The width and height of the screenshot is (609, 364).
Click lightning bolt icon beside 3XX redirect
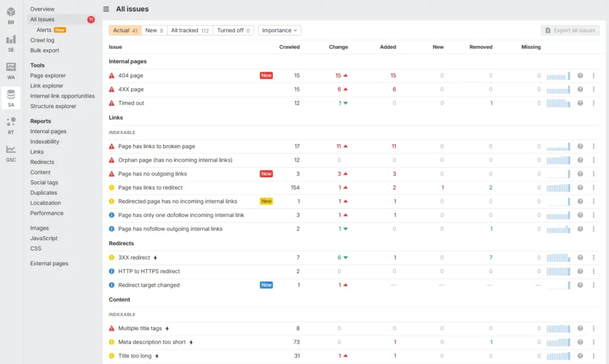(155, 258)
